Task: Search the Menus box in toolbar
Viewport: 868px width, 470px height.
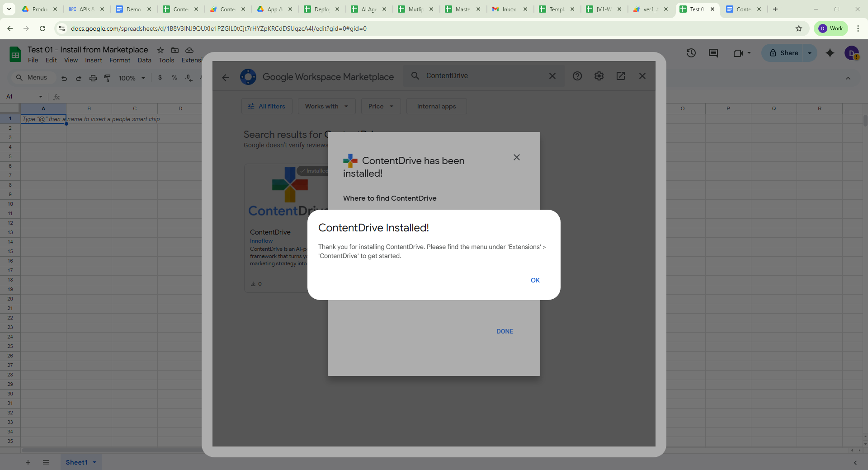Action: coord(33,78)
